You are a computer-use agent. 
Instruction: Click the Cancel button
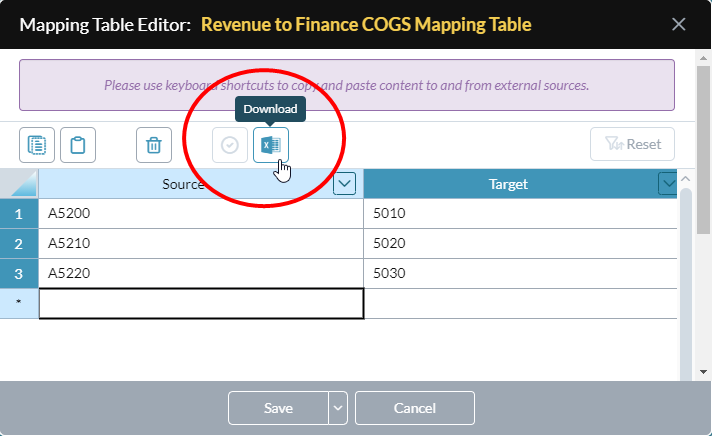[x=415, y=408]
